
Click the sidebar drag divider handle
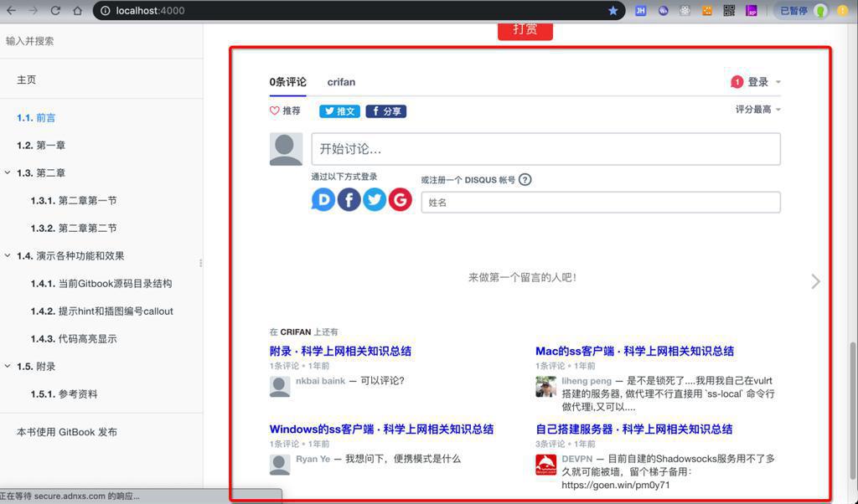click(201, 263)
